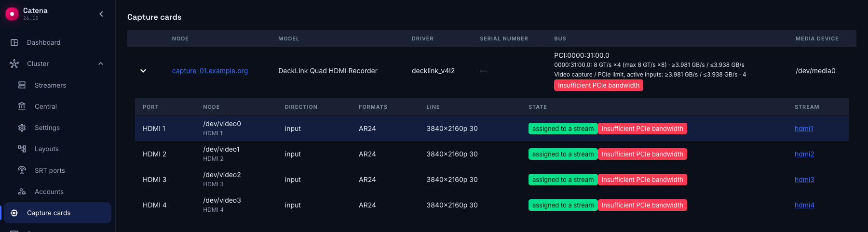This screenshot has height=232, width=868.
Task: Click the HDMI 4 assigned to a stream badge
Action: pos(563,205)
